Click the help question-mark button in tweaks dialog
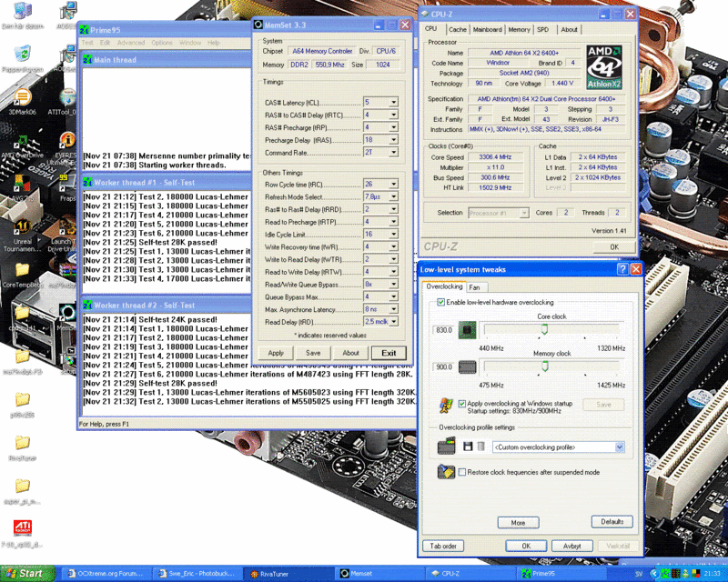 622,269
